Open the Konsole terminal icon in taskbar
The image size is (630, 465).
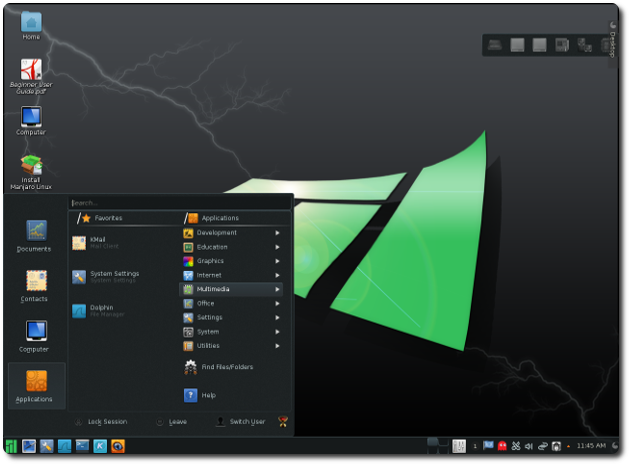tap(82, 446)
